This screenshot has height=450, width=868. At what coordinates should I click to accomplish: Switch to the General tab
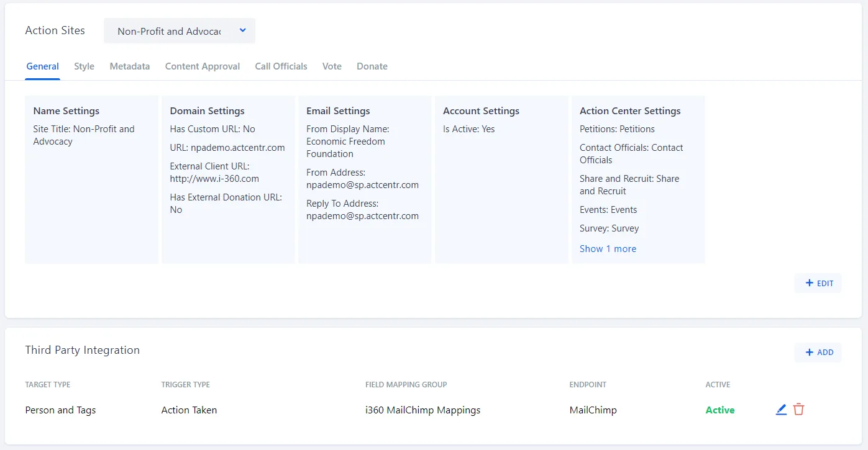42,66
